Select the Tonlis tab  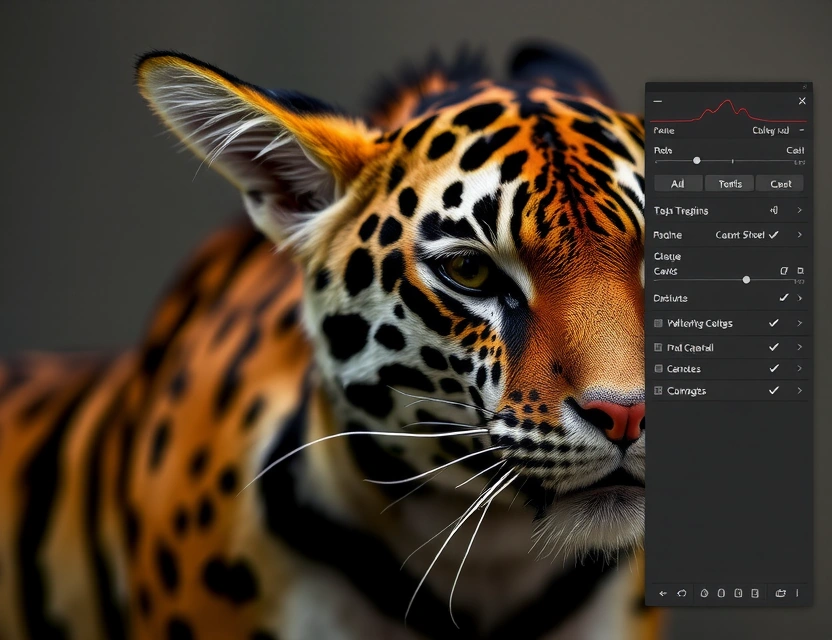pyautogui.click(x=729, y=183)
